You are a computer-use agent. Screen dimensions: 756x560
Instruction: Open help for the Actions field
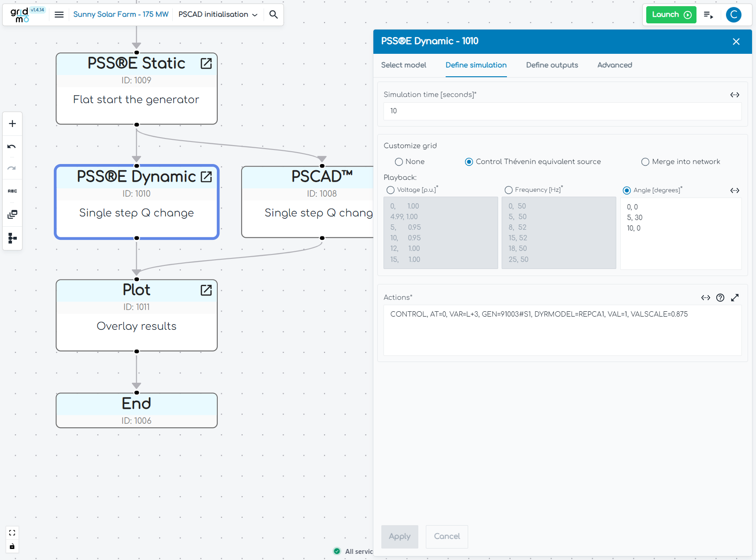pyautogui.click(x=720, y=298)
